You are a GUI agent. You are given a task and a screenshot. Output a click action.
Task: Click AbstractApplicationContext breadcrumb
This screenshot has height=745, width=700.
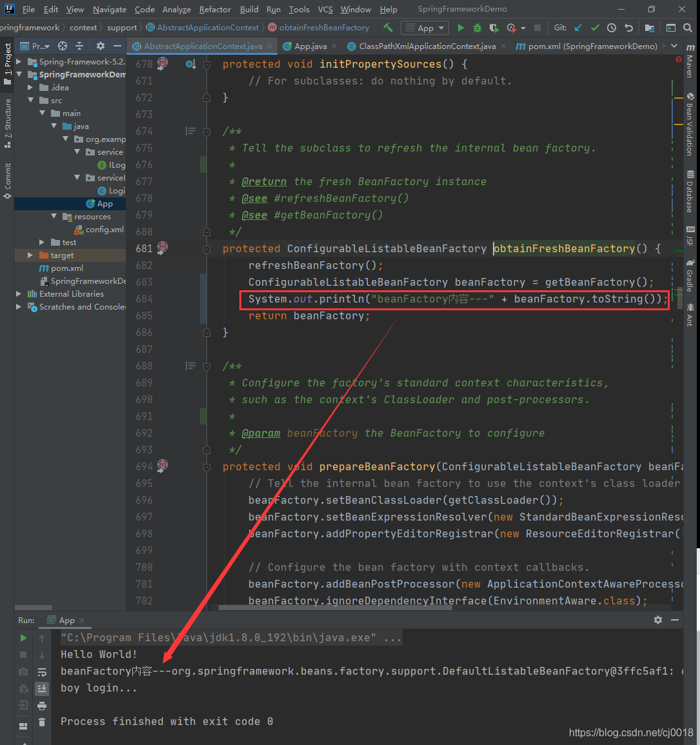click(203, 28)
